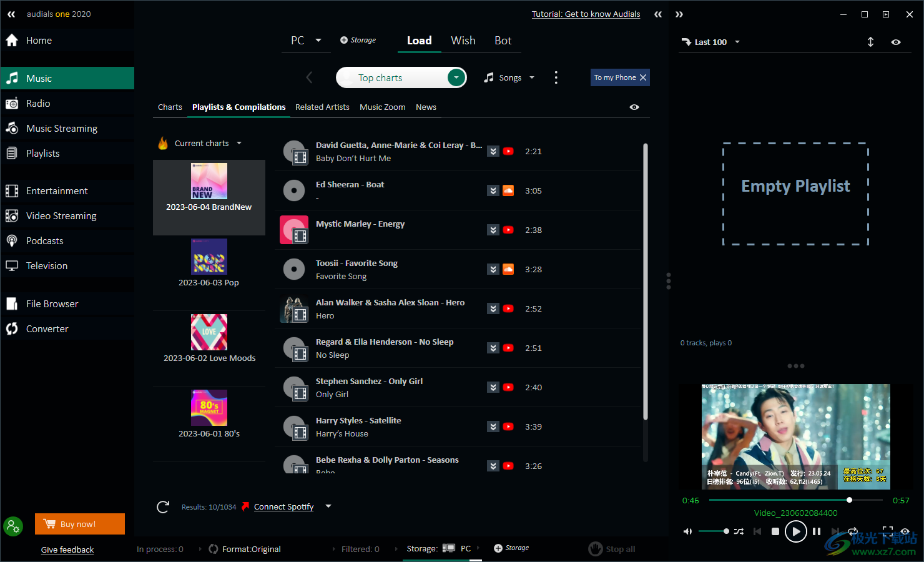Open the Related Artists tab

point(322,107)
